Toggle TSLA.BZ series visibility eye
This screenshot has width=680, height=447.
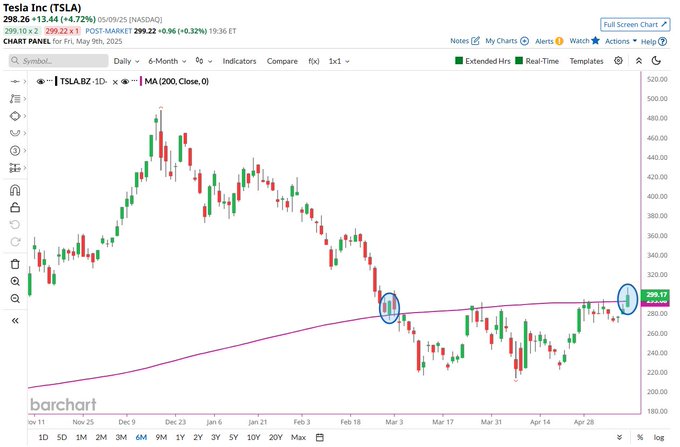click(41, 82)
